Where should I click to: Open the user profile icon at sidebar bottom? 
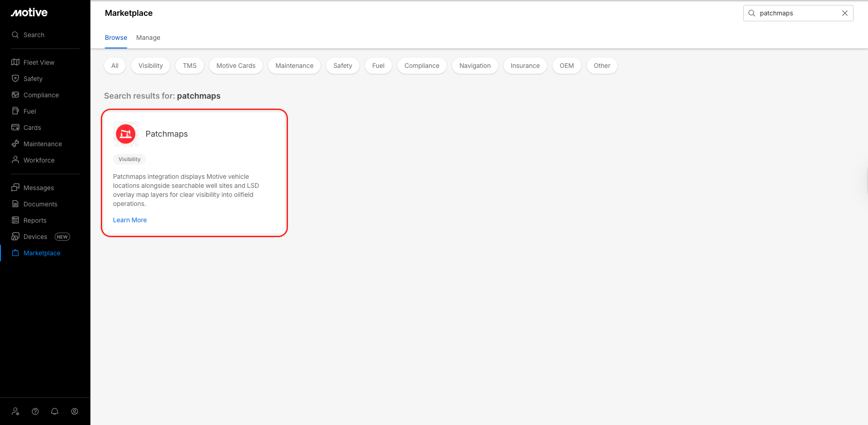75,411
